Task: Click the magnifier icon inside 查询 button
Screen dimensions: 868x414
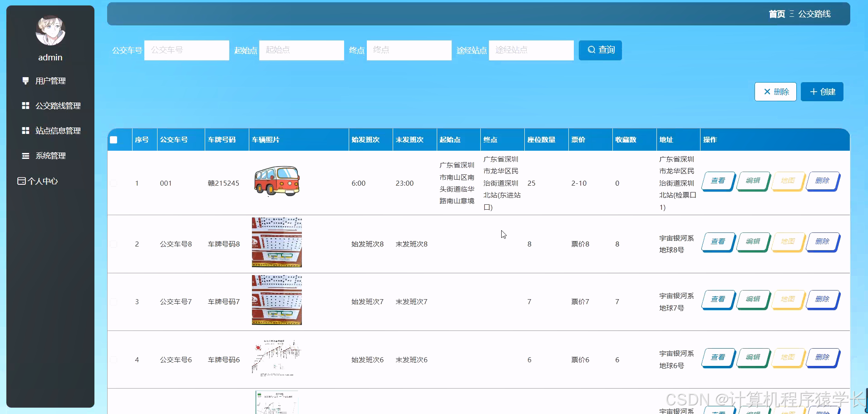Action: pos(591,50)
